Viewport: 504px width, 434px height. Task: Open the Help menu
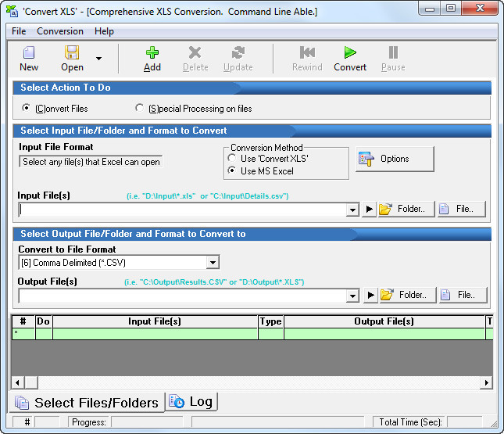[104, 31]
